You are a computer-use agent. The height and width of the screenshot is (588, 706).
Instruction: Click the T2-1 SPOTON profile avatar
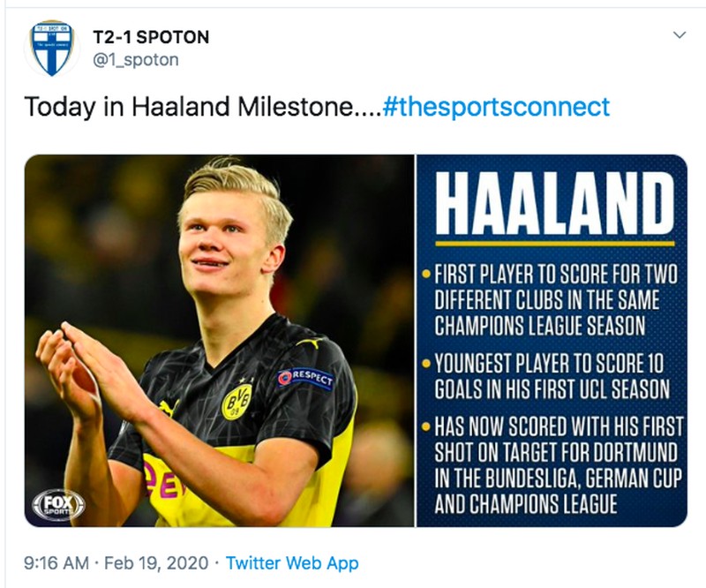click(51, 48)
